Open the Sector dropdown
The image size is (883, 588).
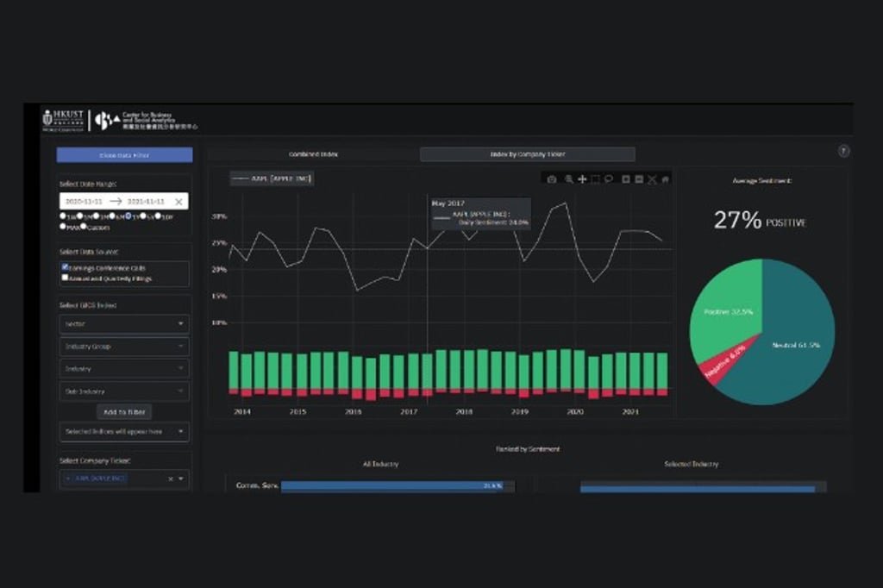point(124,324)
